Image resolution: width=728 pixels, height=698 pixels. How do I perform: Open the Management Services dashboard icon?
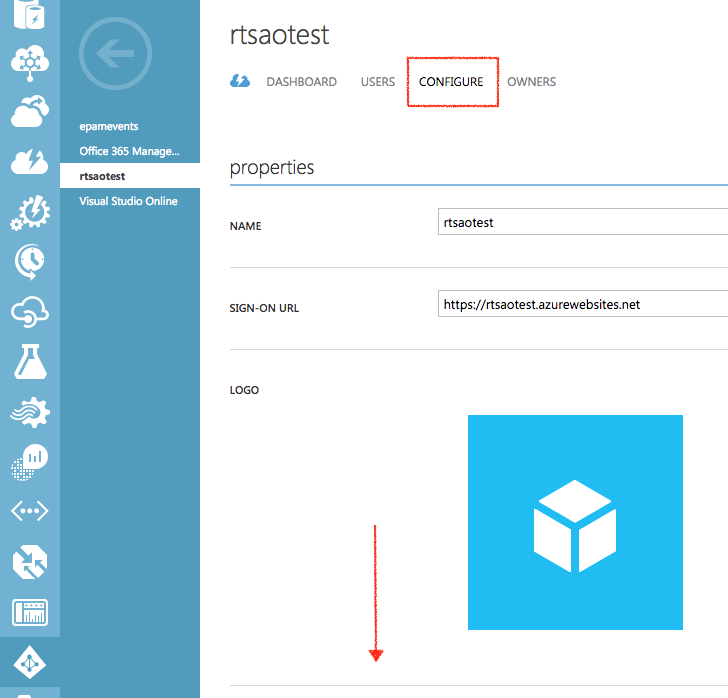pyautogui.click(x=30, y=612)
